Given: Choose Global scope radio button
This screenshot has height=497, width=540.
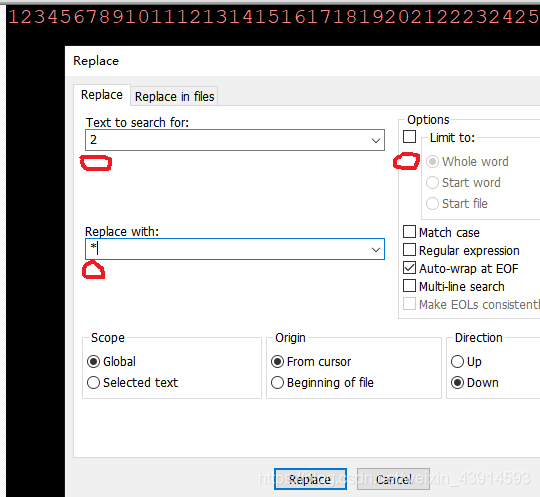Looking at the screenshot, I should click(x=93, y=362).
